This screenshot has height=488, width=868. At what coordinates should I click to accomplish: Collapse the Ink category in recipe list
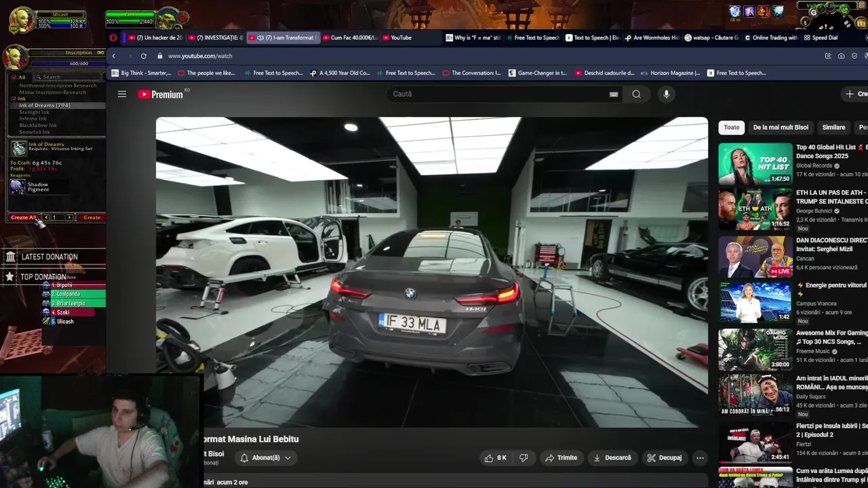pos(13,99)
